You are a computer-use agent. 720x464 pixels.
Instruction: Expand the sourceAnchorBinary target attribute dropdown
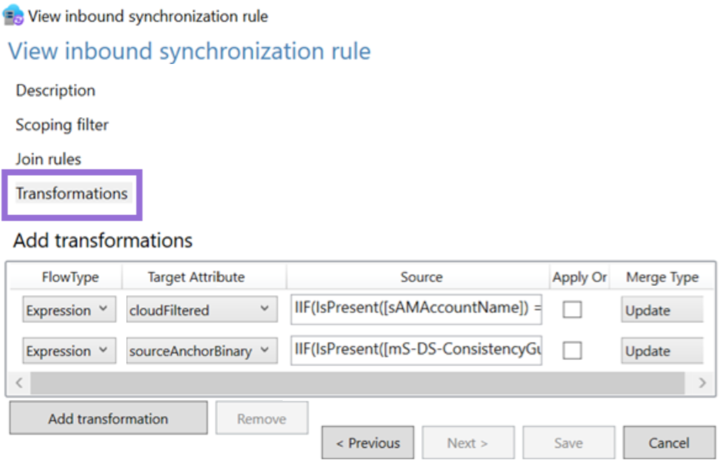tap(200, 351)
